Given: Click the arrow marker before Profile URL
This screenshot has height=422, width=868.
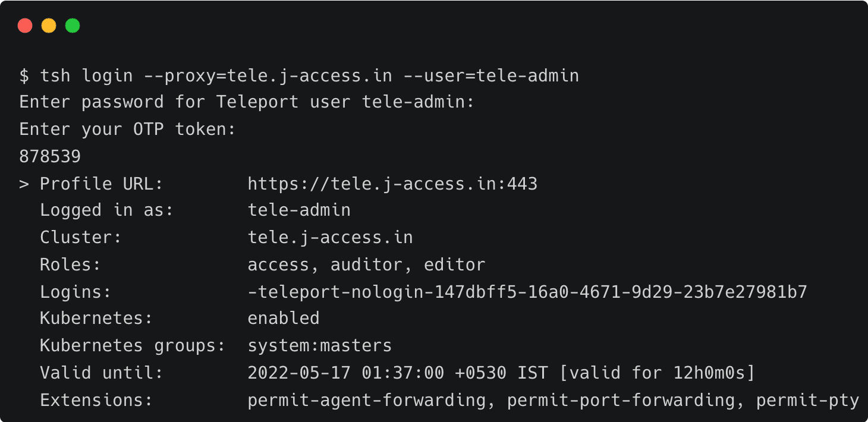Looking at the screenshot, I should (24, 184).
